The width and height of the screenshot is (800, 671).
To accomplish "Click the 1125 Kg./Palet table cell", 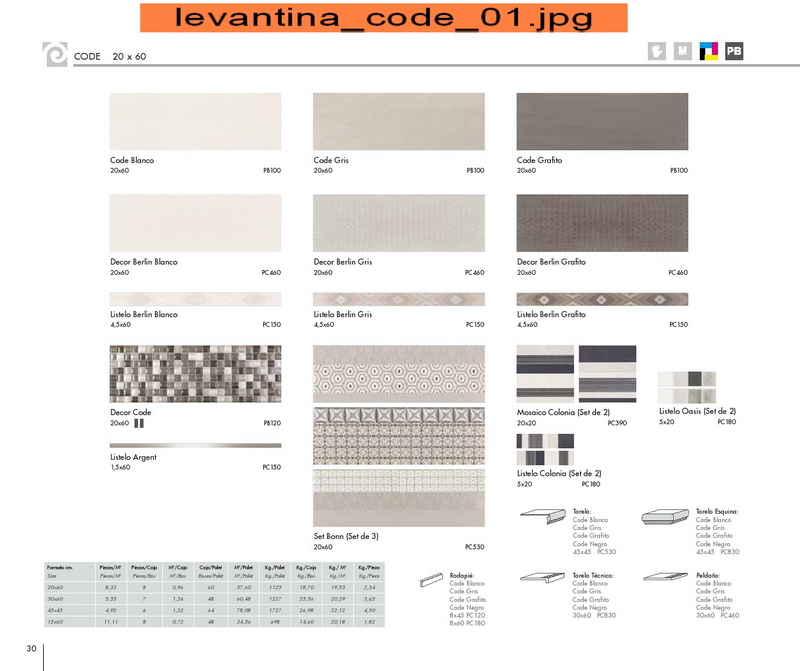I will point(275,587).
